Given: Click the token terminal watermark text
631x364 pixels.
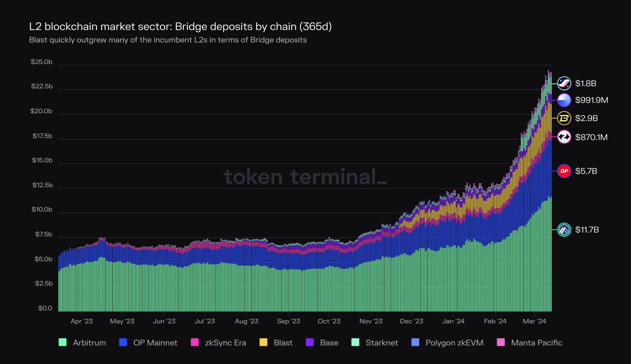Looking at the screenshot, I should [x=305, y=177].
